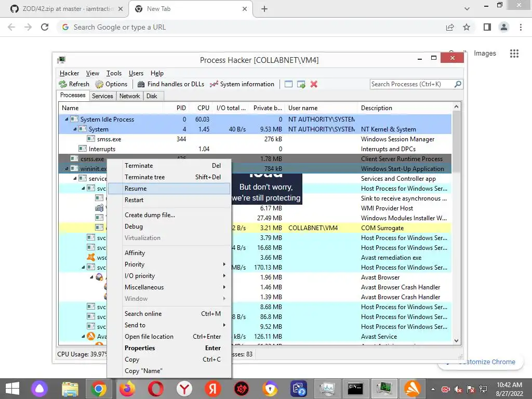The width and height of the screenshot is (532, 399).
Task: Click the magnifier icon in Search Processes box
Action: [x=458, y=84]
